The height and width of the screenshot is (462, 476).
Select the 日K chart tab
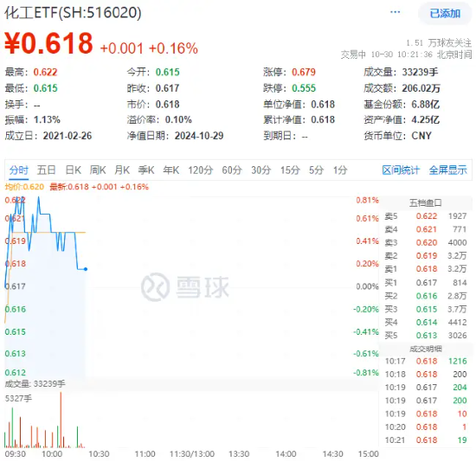[x=74, y=170]
